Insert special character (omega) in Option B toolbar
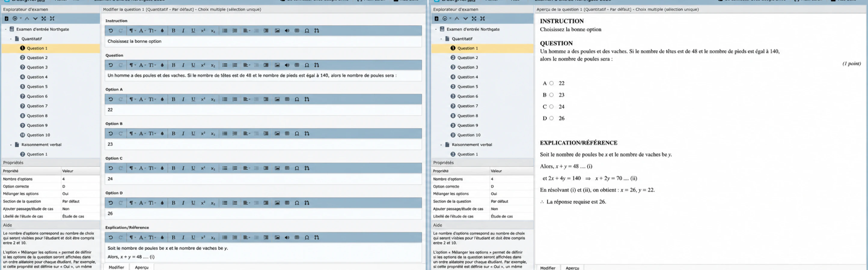 tap(297, 134)
